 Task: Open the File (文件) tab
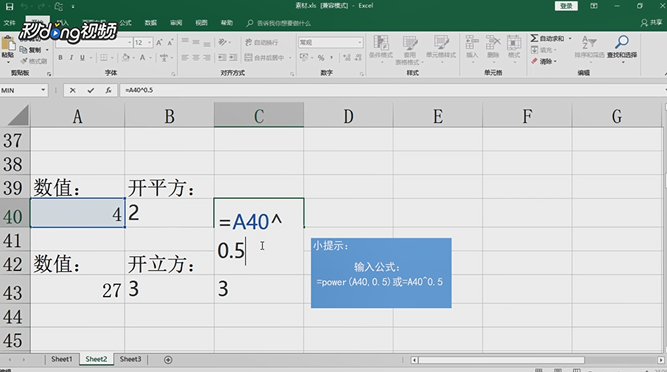pyautogui.click(x=9, y=23)
